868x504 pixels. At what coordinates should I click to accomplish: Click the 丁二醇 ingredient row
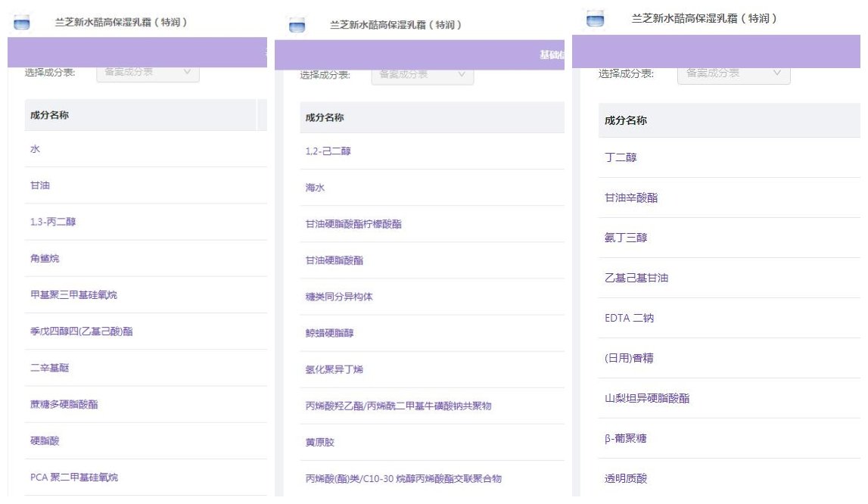point(621,158)
